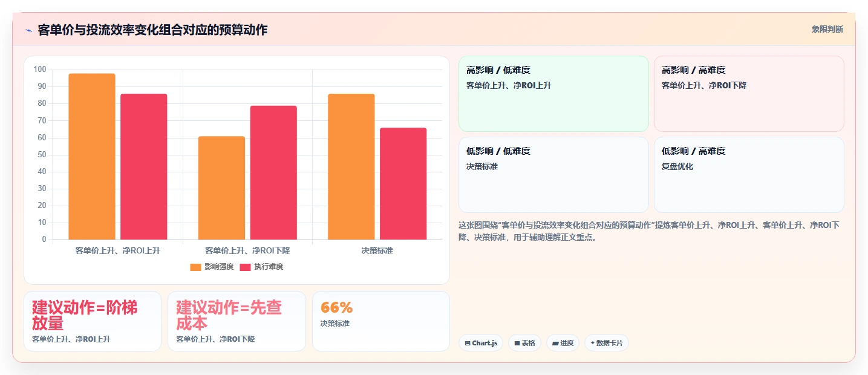Viewport: 868px width, 375px height.
Task: Click the 客单价上升、净ROI上升 x-axis label
Action: click(x=118, y=250)
